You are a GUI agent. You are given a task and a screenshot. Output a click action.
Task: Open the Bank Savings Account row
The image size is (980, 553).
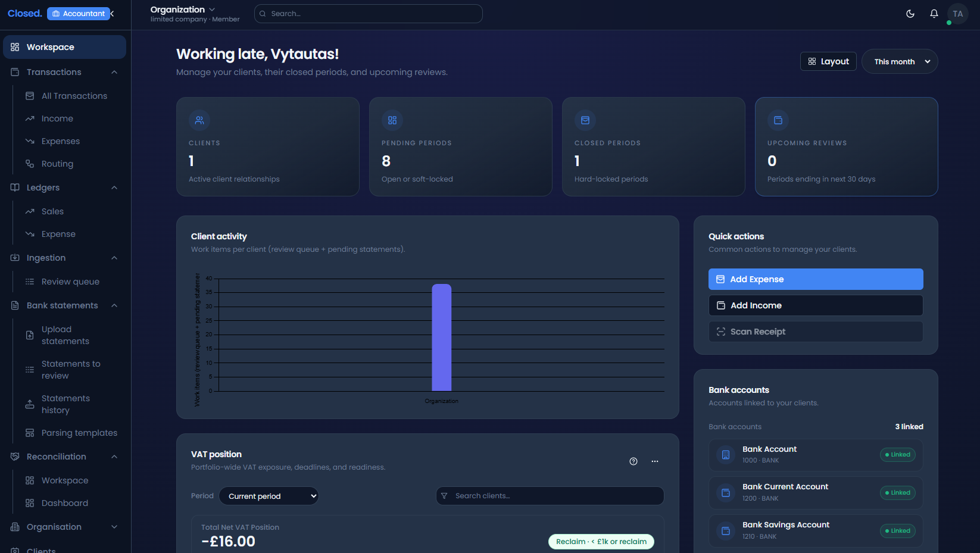(x=816, y=531)
